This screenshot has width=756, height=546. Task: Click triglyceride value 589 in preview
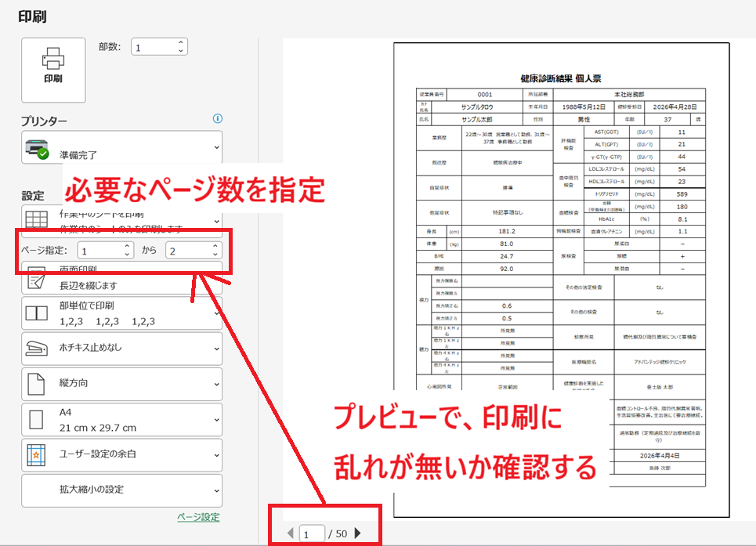pyautogui.click(x=682, y=194)
